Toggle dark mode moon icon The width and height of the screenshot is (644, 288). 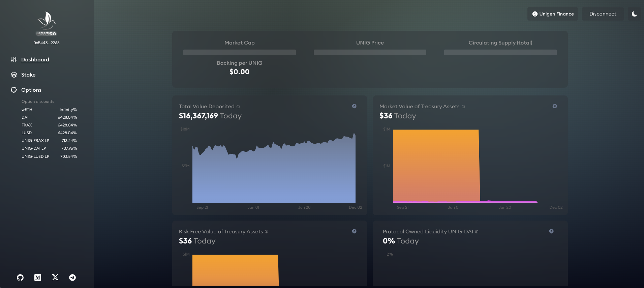point(634,14)
